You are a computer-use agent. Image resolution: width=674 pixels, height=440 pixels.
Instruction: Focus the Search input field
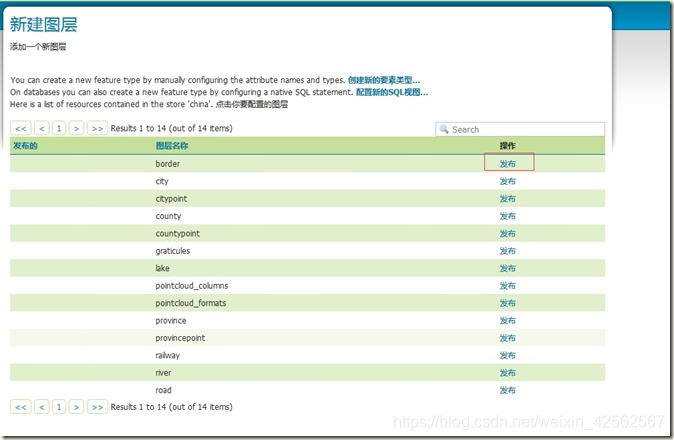coord(520,129)
